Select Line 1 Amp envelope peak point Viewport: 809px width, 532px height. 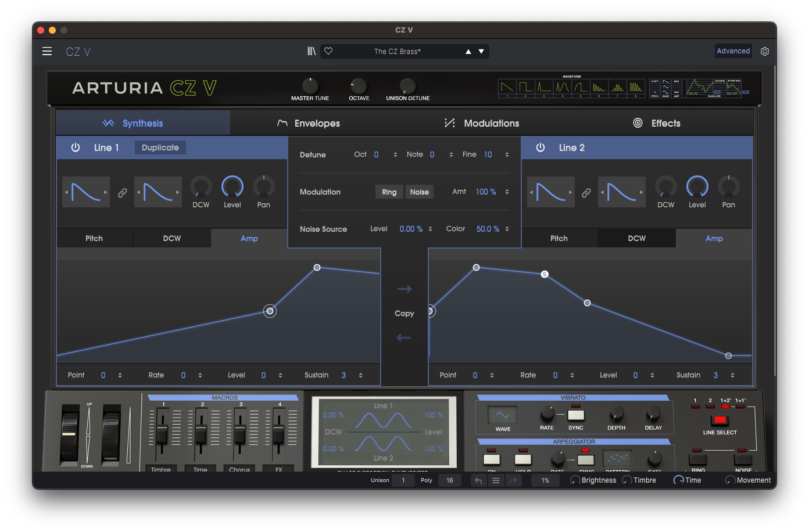coord(317,268)
